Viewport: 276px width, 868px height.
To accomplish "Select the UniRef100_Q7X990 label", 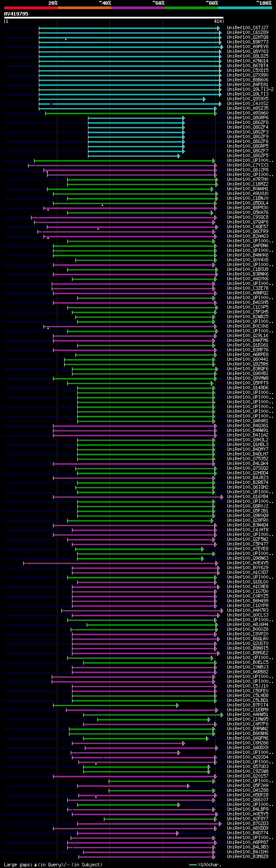I will [x=248, y=75].
